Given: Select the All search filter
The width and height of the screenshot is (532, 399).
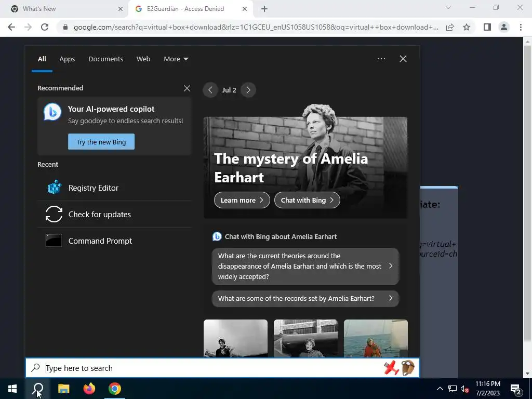Looking at the screenshot, I should pyautogui.click(x=42, y=59).
